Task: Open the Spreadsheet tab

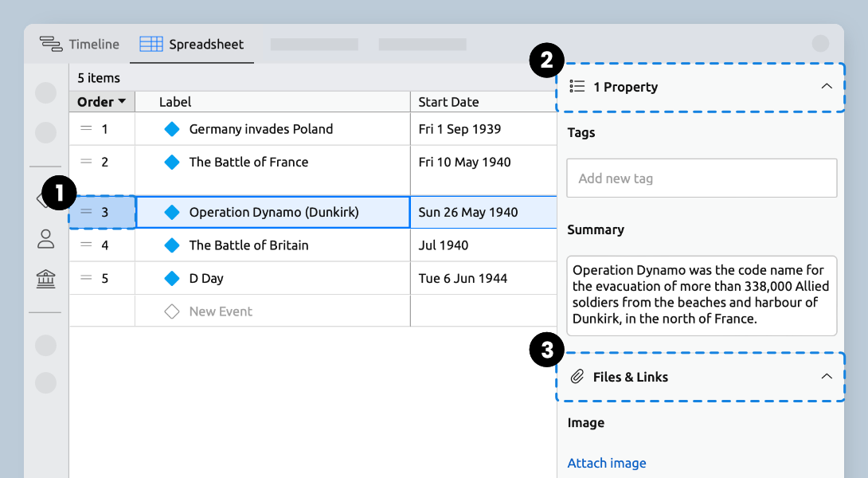Action: click(192, 45)
